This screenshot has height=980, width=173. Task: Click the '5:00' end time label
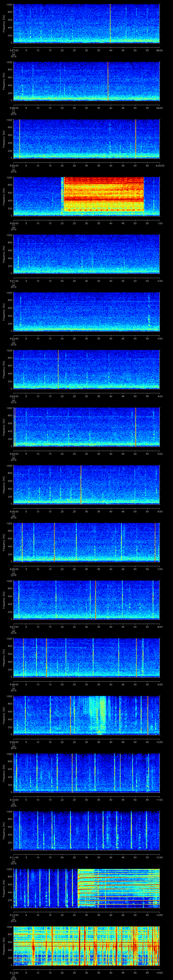click(160, 454)
